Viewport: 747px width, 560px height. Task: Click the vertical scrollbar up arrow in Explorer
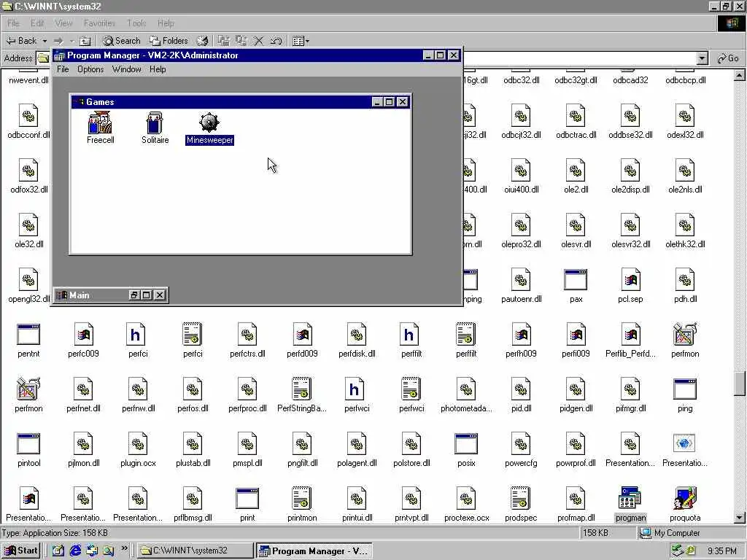pos(740,75)
